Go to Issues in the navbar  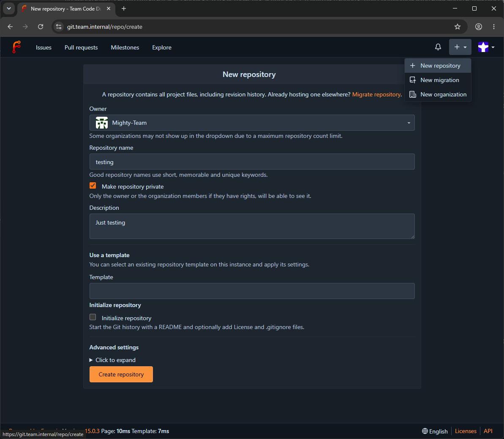[x=44, y=47]
